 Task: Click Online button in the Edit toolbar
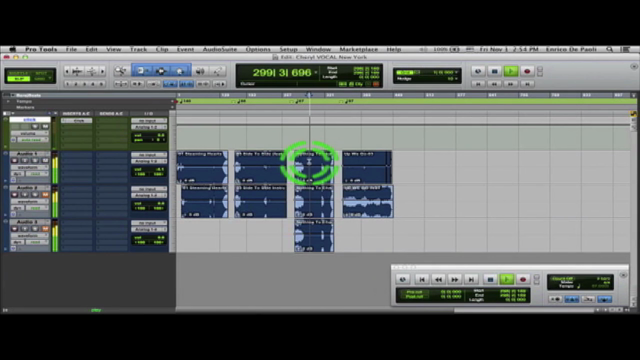(478, 71)
